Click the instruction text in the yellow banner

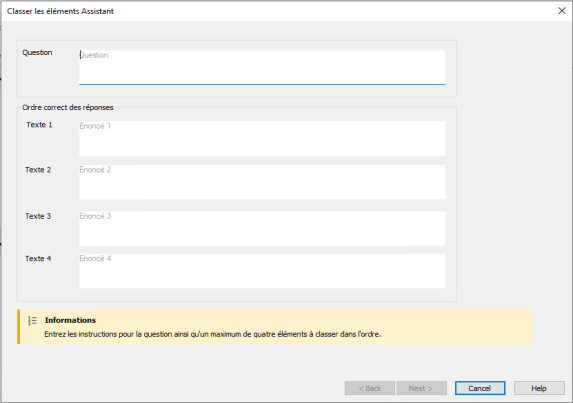coord(213,334)
